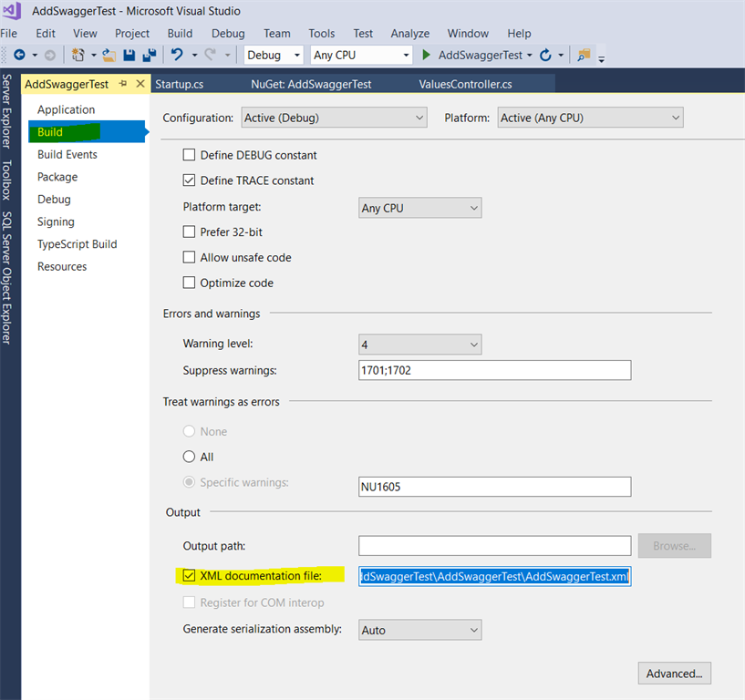Select the All radio button under warnings

(189, 457)
